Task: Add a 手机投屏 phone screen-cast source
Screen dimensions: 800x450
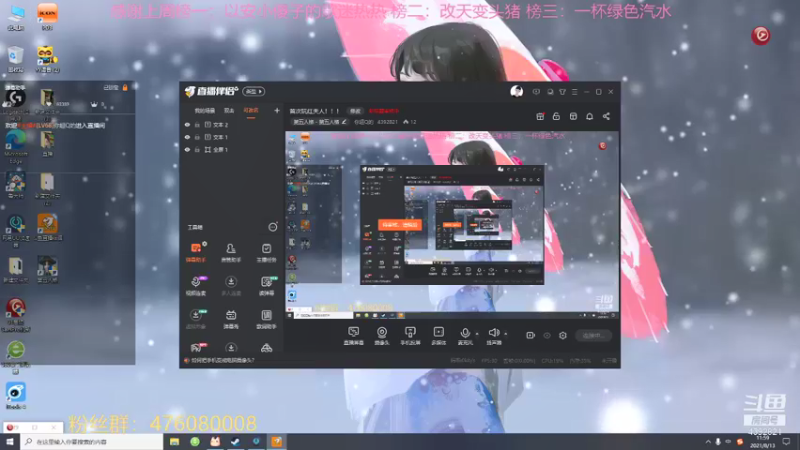Action: tap(410, 336)
